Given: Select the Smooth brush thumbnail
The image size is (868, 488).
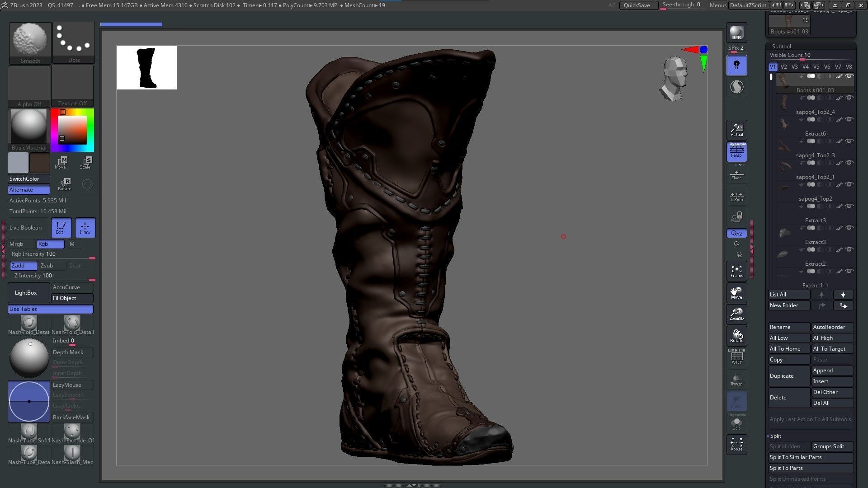Looking at the screenshot, I should (30, 43).
